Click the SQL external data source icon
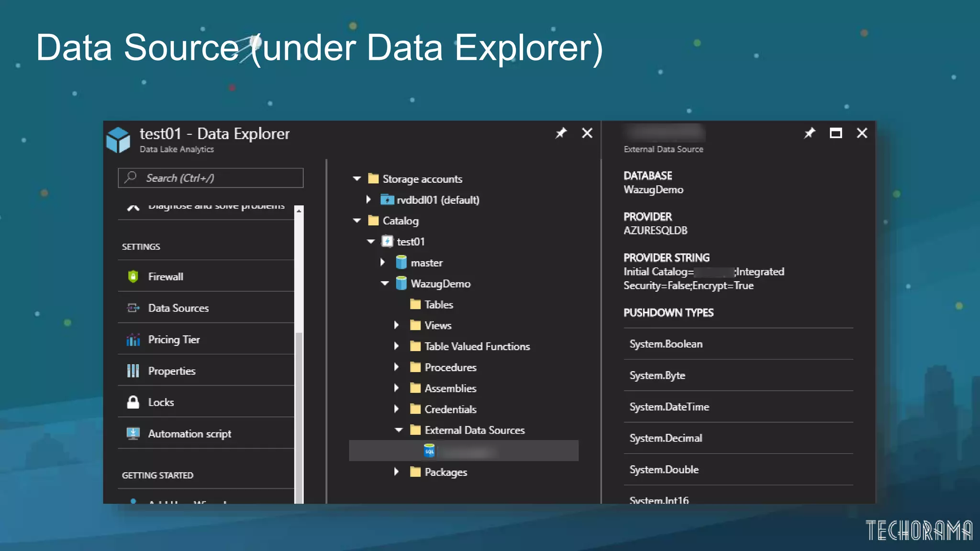The height and width of the screenshot is (551, 980). coord(429,451)
